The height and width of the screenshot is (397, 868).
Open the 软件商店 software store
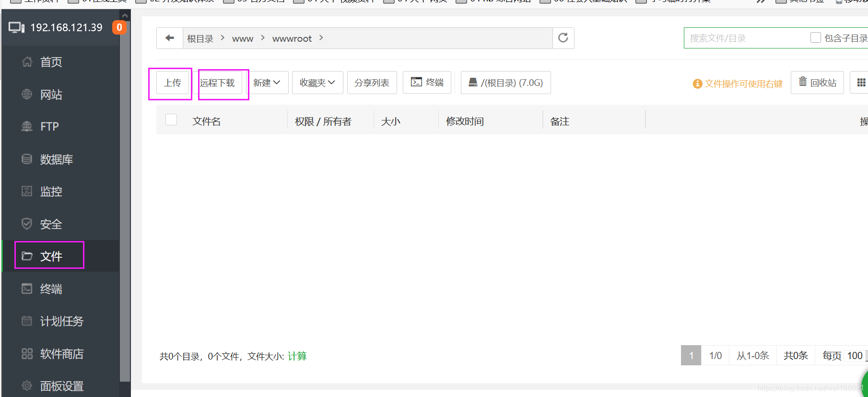tap(61, 354)
